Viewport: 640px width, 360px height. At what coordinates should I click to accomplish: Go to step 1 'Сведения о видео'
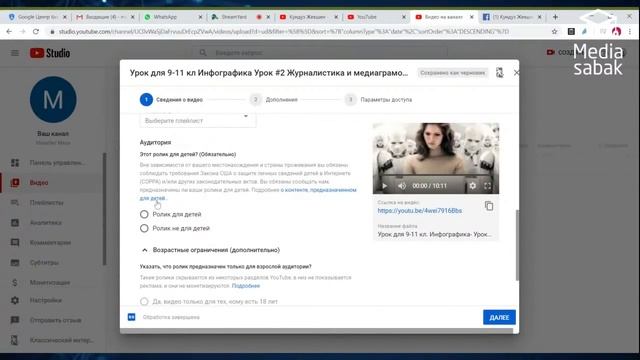pyautogui.click(x=171, y=100)
